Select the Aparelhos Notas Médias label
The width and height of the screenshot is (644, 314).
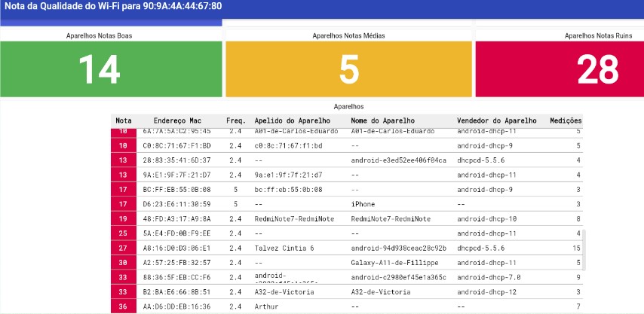348,35
